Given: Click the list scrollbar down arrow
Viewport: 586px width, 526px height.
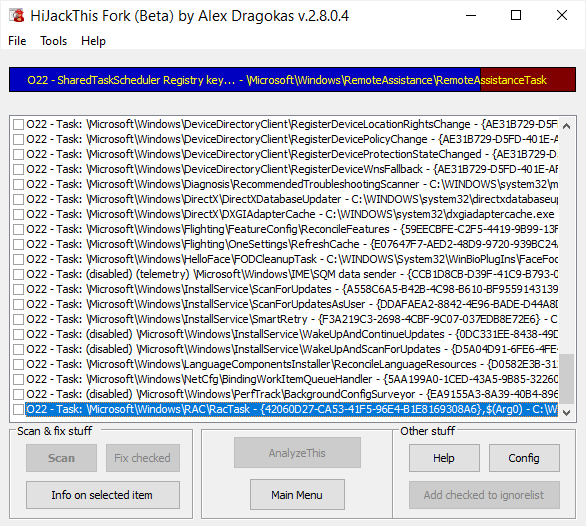Looking at the screenshot, I should (x=567, y=413).
